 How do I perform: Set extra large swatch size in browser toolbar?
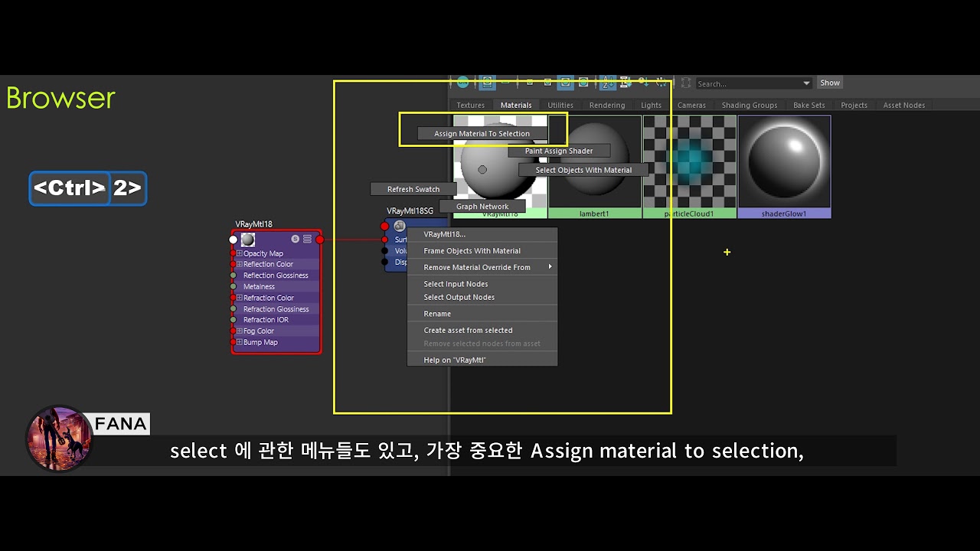[583, 82]
